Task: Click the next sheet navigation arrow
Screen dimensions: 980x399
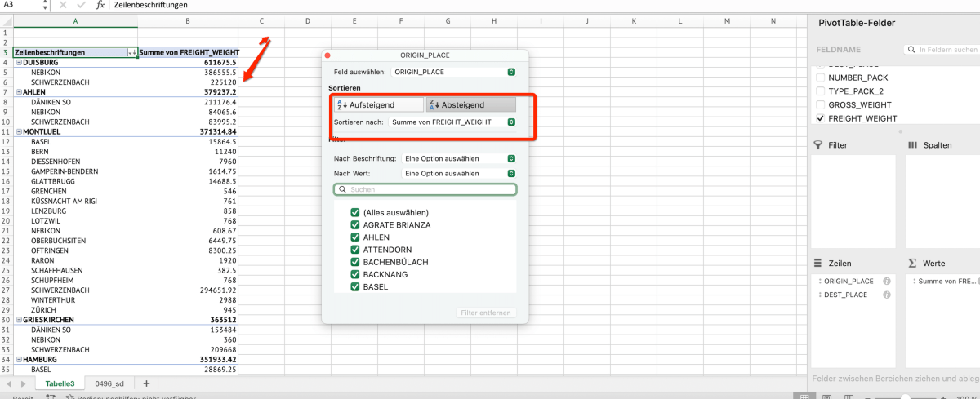Action: click(x=22, y=383)
